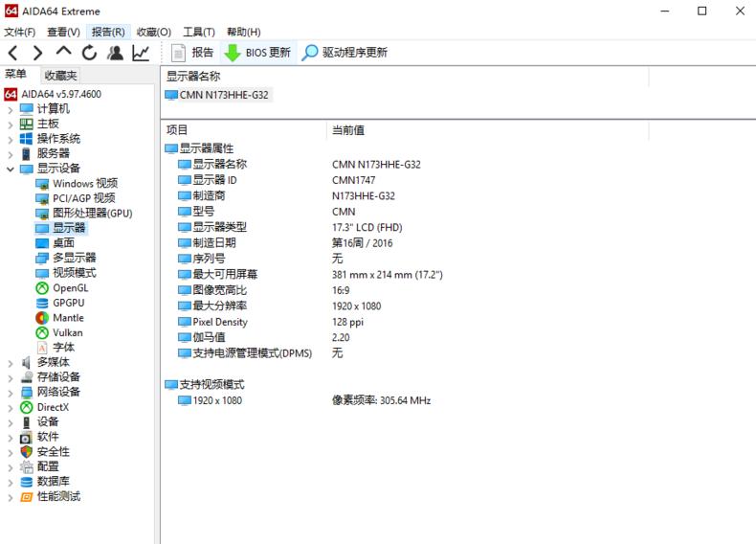The image size is (756, 544).
Task: Click the 配置 configuration icon in tree
Action: click(26, 466)
